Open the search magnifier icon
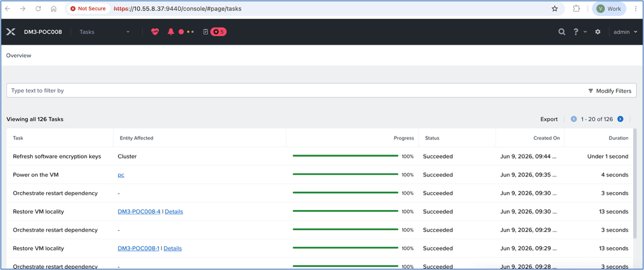This screenshot has height=270, width=644. (561, 32)
